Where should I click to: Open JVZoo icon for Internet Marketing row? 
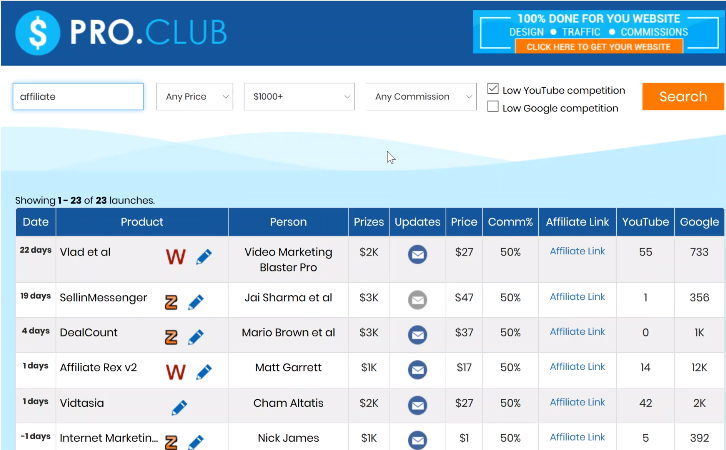(x=171, y=443)
